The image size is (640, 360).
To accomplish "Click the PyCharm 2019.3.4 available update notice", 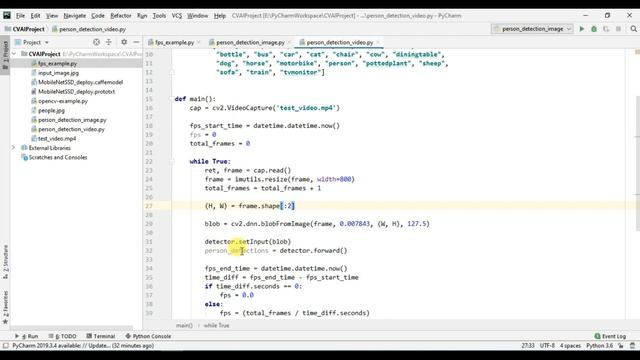I will click(x=83, y=346).
